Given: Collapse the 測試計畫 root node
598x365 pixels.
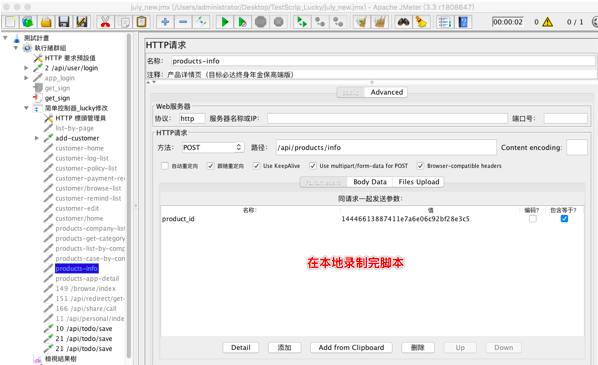Looking at the screenshot, I should pos(5,38).
